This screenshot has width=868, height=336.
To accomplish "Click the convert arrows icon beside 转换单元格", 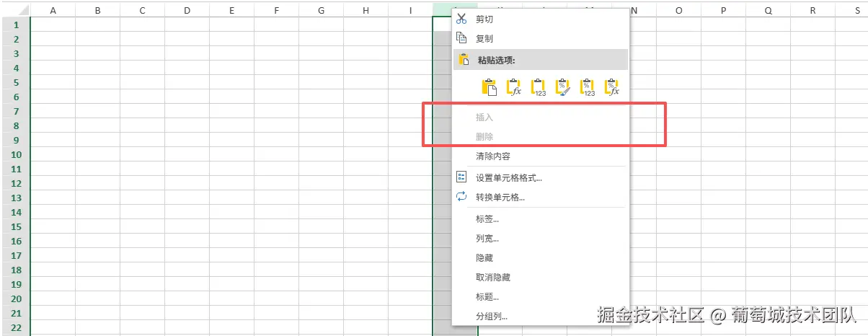I will 461,196.
